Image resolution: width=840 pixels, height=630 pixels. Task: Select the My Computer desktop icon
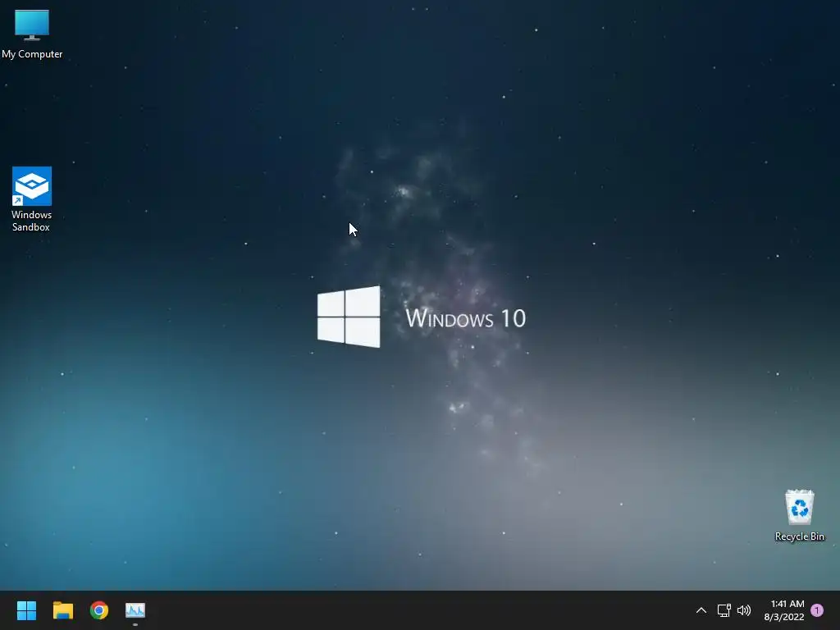point(32,25)
